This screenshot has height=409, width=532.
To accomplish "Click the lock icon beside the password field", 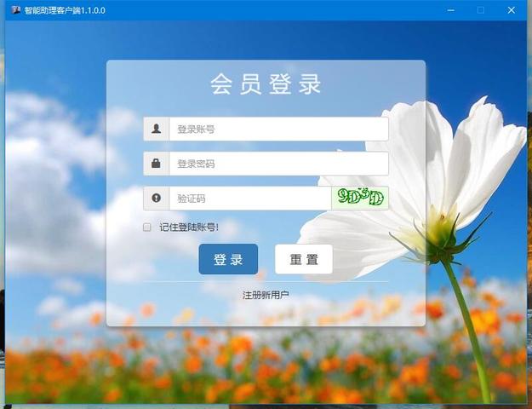I will click(x=156, y=164).
